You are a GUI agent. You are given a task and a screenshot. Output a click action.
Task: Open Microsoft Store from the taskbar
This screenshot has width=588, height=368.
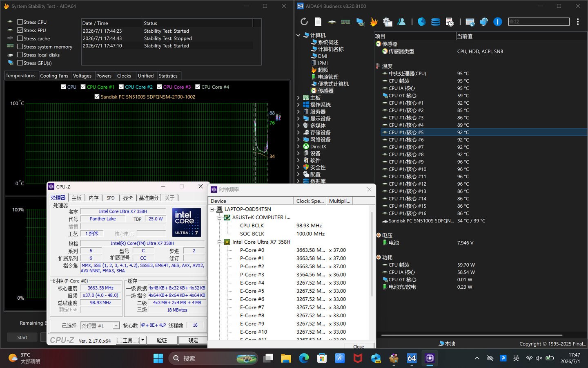pyautogui.click(x=322, y=358)
